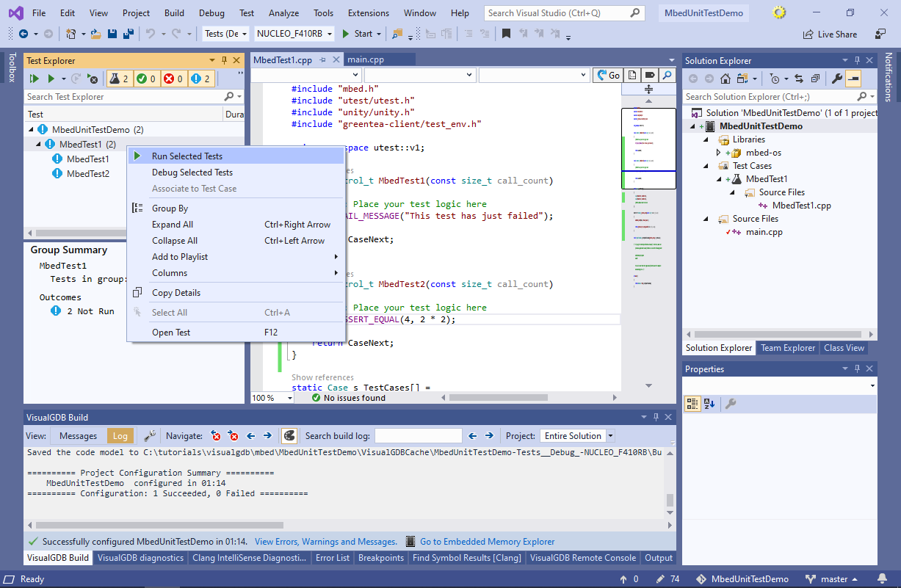Open the editor zoom 100 % dropdown
This screenshot has width=901, height=588.
272,398
